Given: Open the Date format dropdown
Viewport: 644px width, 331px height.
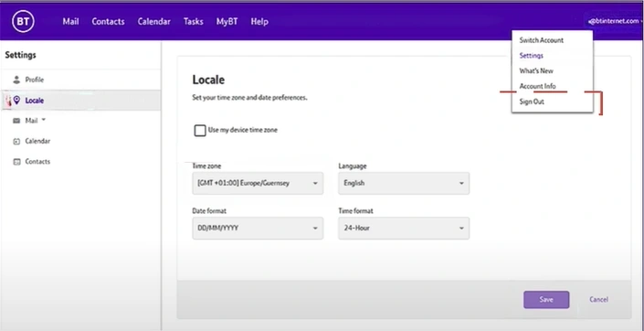Looking at the screenshot, I should click(x=258, y=229).
